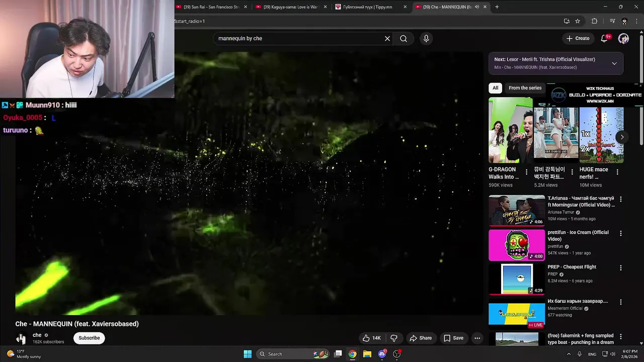
Task: Clear the YouTube search box text
Action: pyautogui.click(x=387, y=38)
